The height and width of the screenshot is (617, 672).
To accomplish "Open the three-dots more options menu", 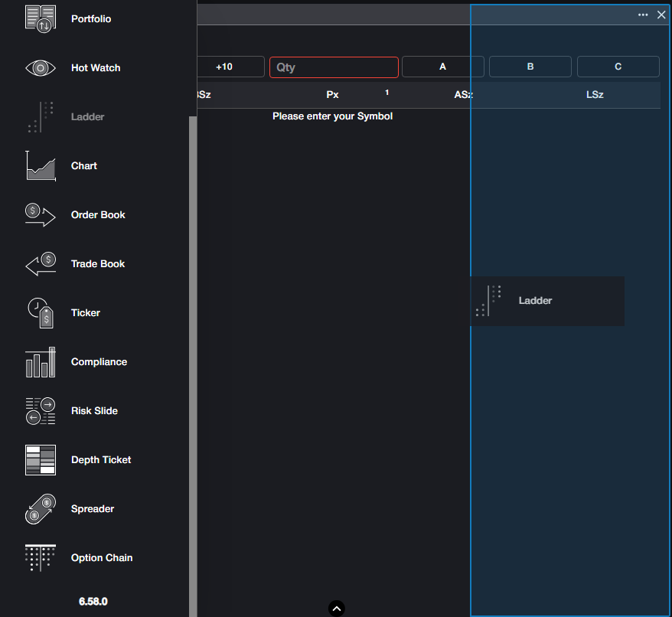I will (643, 15).
